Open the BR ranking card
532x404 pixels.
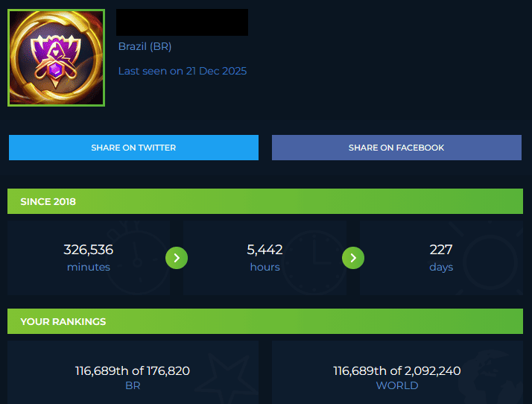coord(133,373)
